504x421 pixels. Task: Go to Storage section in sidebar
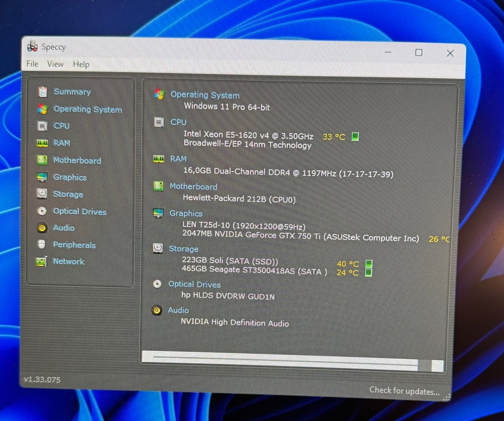pos(68,194)
